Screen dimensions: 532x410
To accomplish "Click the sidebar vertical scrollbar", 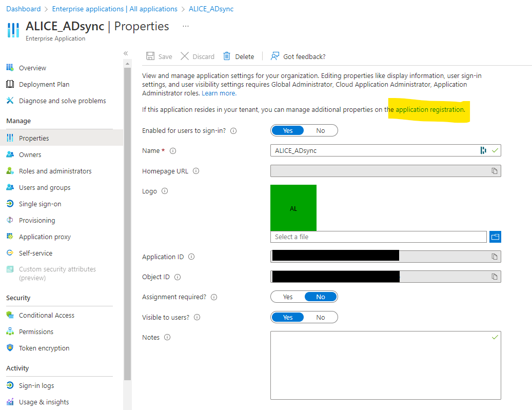I will [x=128, y=224].
